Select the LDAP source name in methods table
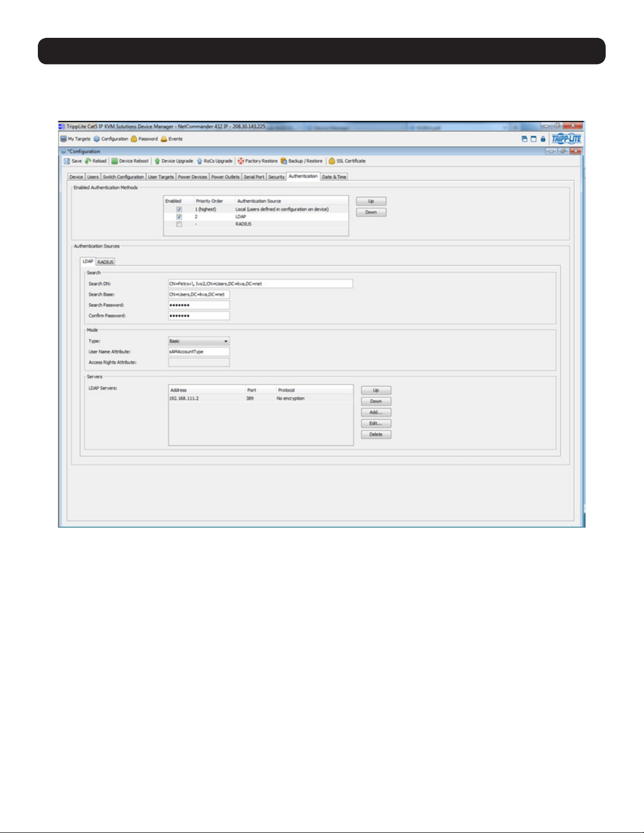 [241, 217]
